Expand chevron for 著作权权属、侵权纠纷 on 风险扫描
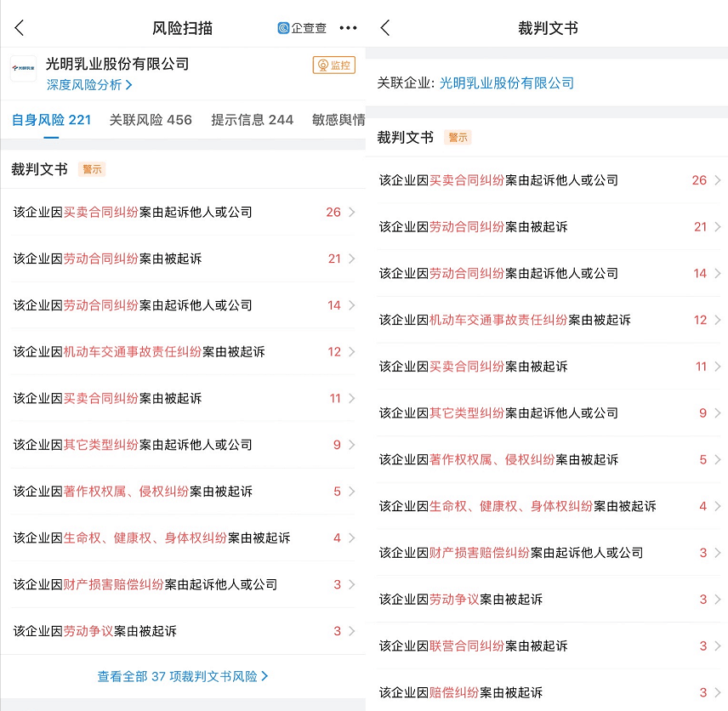The height and width of the screenshot is (711, 728). pyautogui.click(x=352, y=492)
